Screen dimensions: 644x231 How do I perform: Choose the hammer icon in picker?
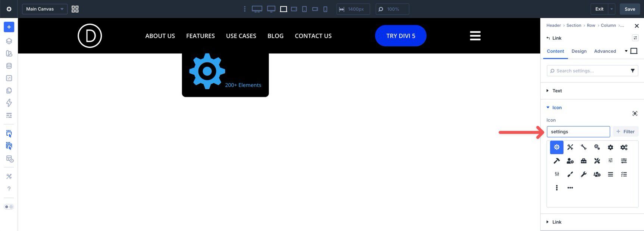pyautogui.click(x=557, y=161)
